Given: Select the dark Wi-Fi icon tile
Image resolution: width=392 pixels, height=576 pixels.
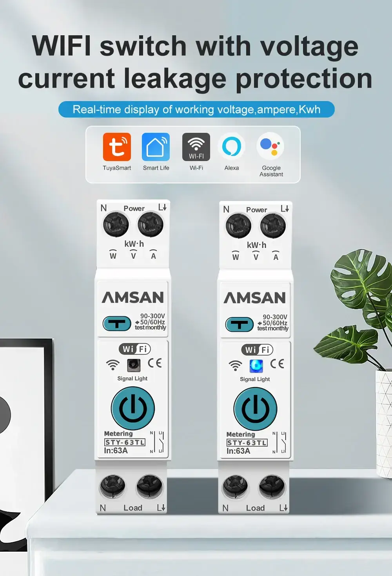Looking at the screenshot, I should (196, 147).
